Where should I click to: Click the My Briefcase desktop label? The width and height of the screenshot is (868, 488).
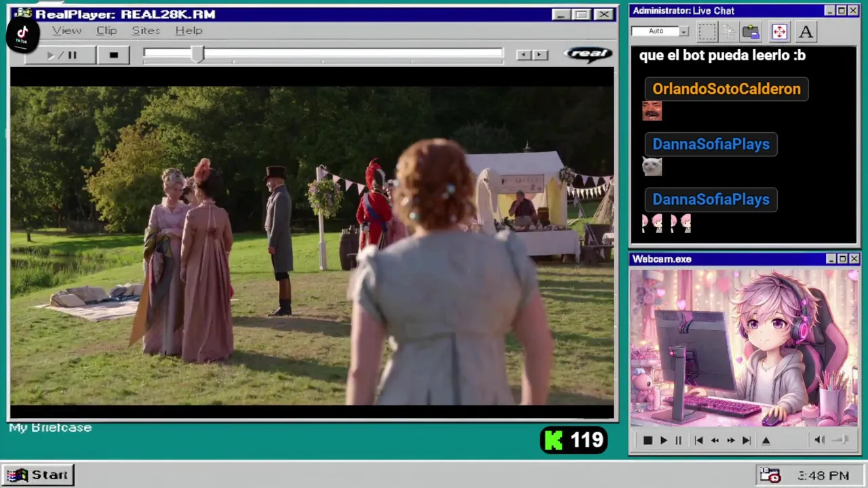coord(50,428)
